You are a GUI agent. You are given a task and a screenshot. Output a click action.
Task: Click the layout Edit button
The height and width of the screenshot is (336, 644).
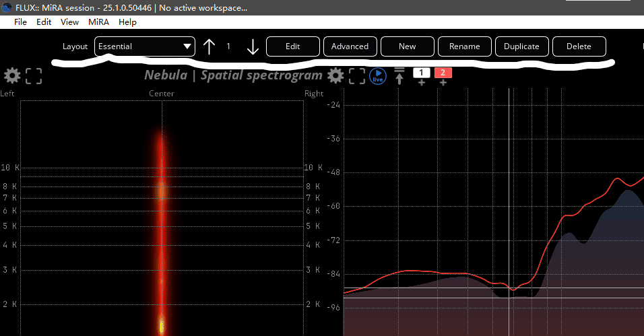tap(293, 46)
